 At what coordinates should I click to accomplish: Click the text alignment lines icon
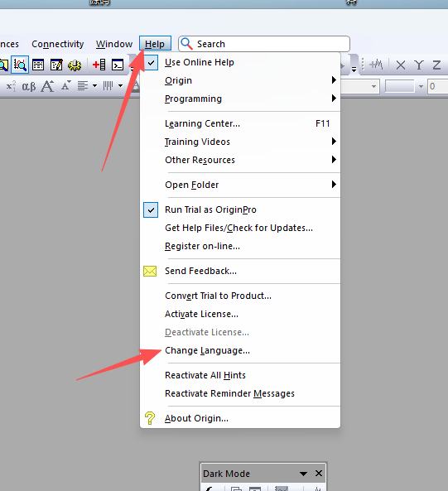[83, 86]
